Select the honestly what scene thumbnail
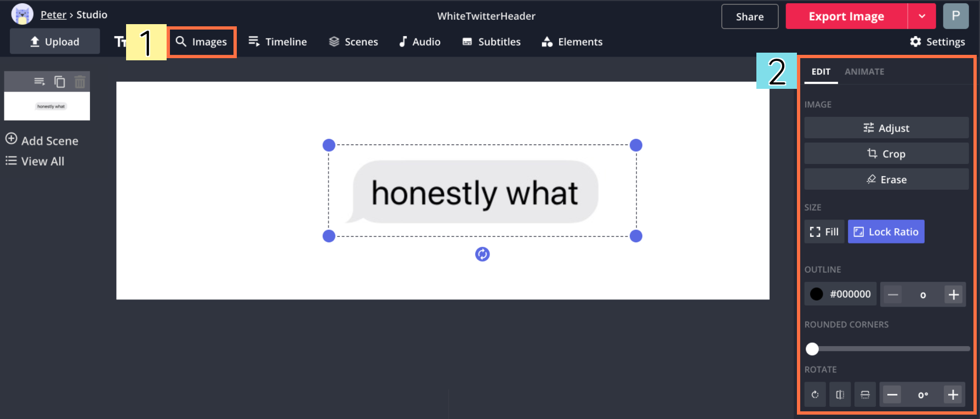The height and width of the screenshot is (419, 980). point(47,106)
